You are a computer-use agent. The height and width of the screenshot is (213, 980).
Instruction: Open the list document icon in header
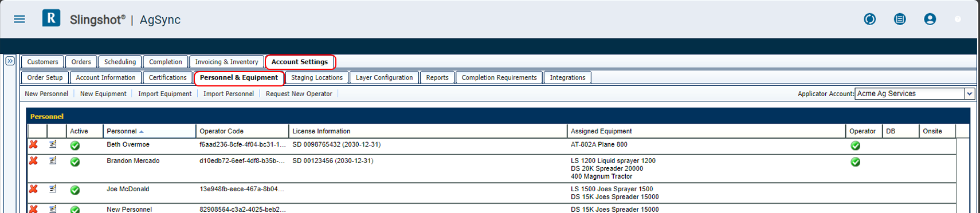coord(900,19)
